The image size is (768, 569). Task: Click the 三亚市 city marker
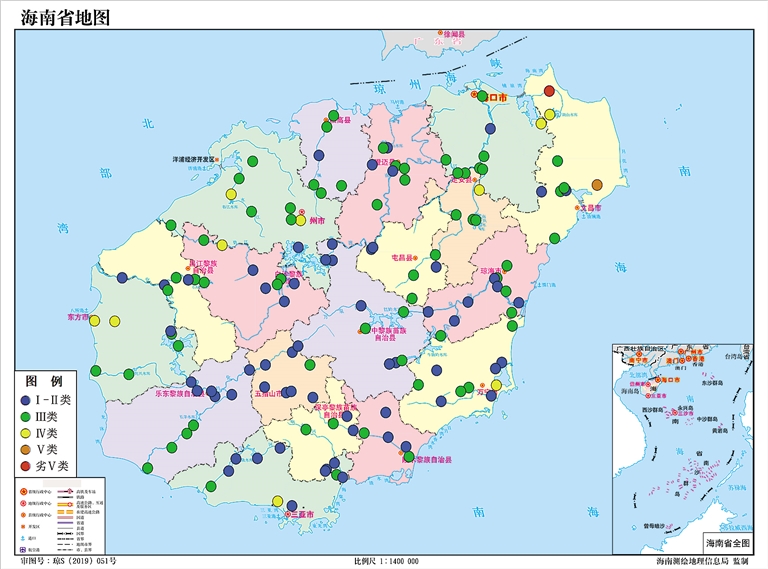pos(290,514)
